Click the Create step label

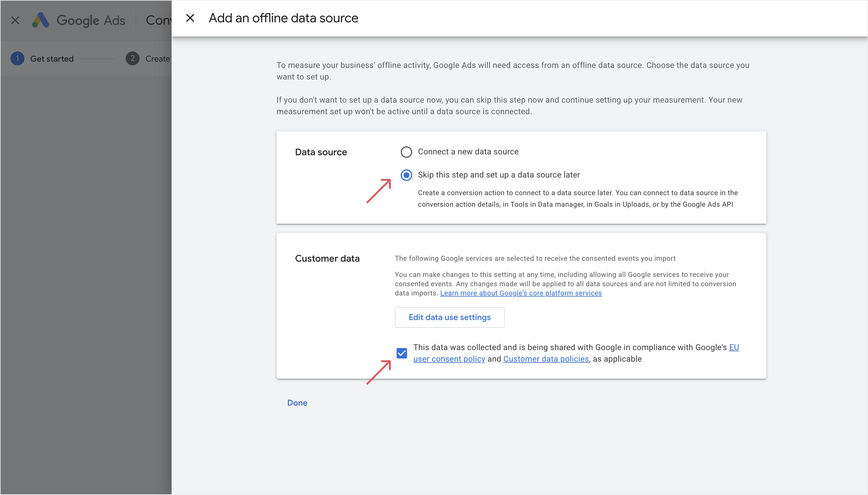tap(158, 59)
